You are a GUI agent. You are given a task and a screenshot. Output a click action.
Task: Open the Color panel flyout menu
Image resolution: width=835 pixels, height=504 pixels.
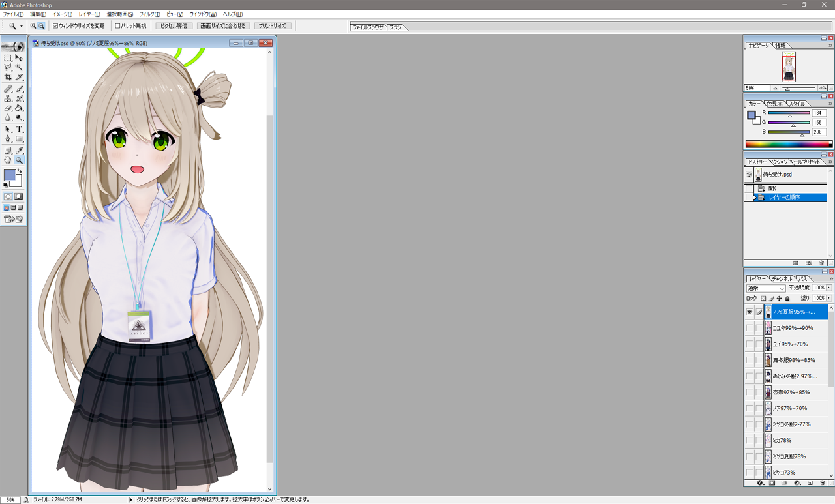tap(830, 104)
